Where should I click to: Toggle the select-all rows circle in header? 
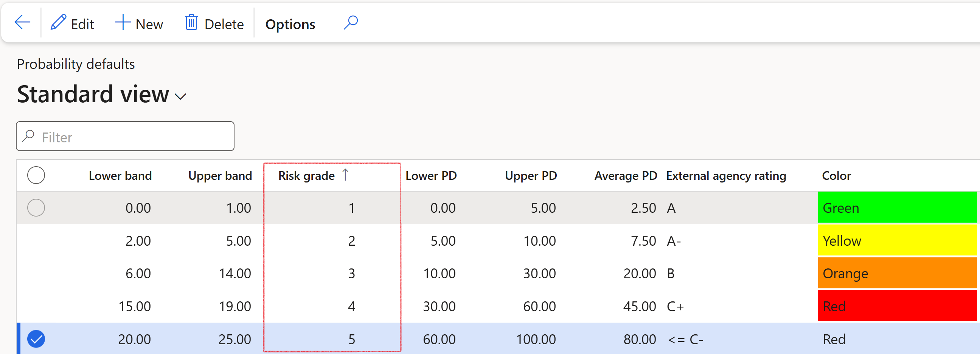click(36, 175)
